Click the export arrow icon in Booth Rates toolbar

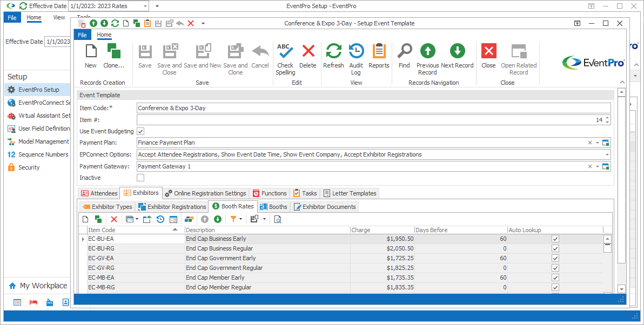pyautogui.click(x=147, y=219)
